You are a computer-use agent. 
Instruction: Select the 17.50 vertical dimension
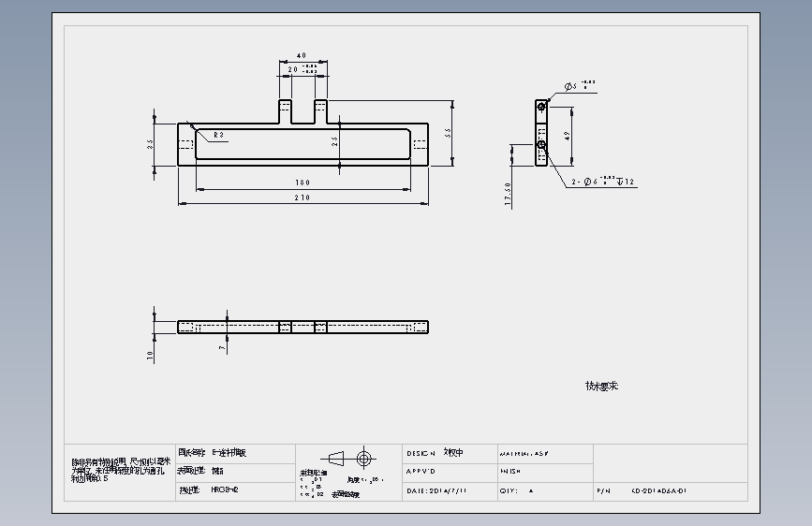[x=508, y=194]
